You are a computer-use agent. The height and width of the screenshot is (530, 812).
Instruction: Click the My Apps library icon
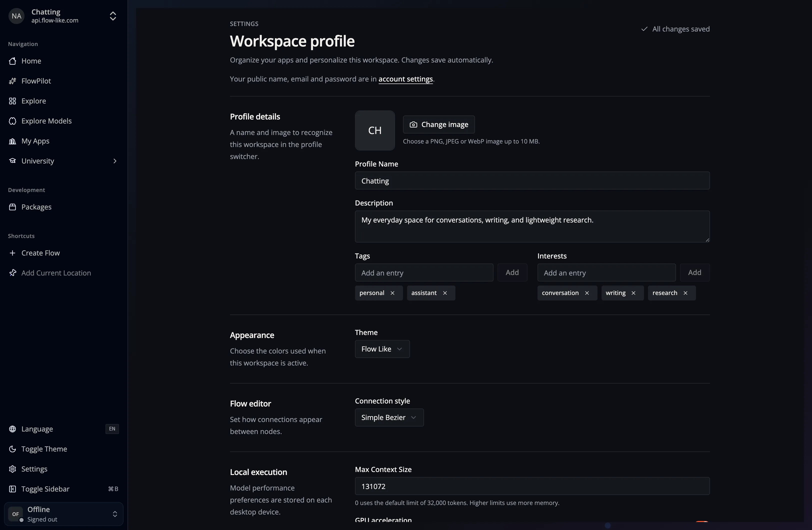(x=12, y=141)
